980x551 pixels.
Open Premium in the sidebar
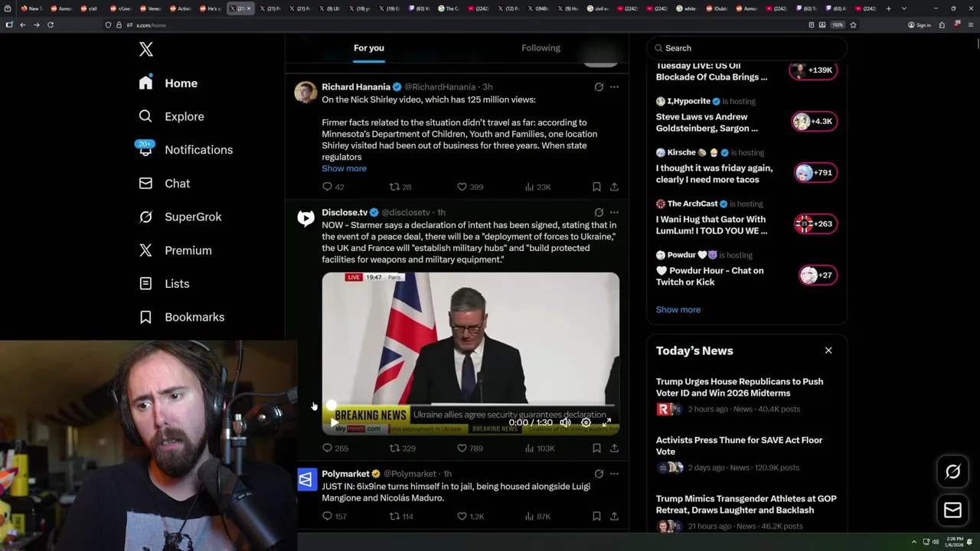tap(175, 250)
